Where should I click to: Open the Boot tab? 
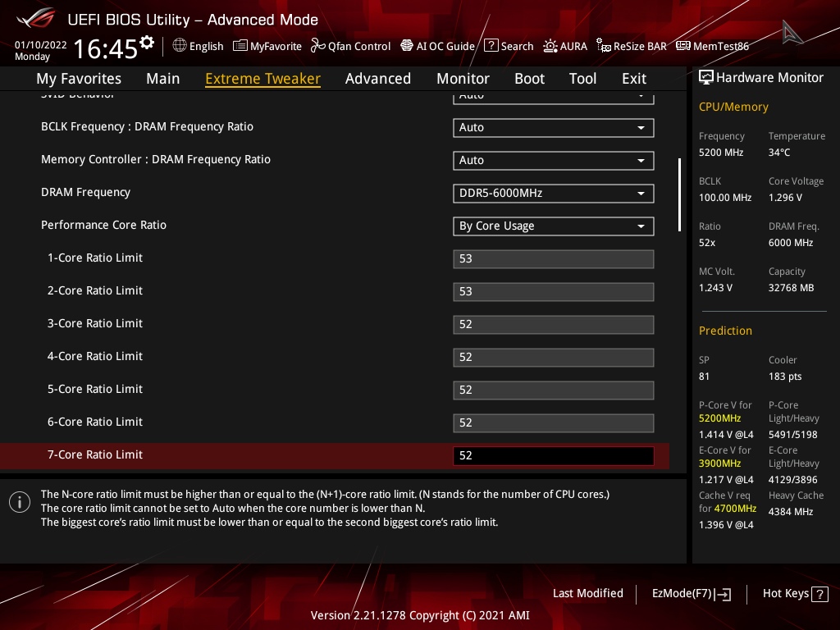[x=529, y=79]
